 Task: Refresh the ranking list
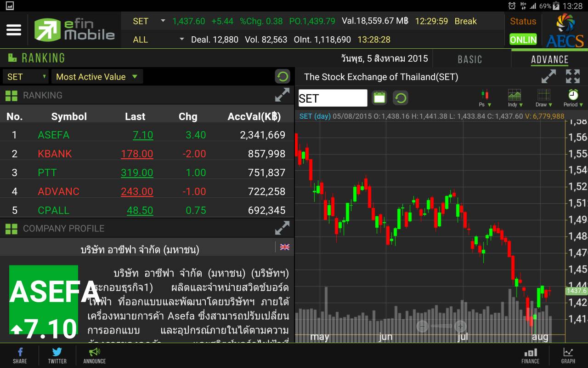point(283,76)
